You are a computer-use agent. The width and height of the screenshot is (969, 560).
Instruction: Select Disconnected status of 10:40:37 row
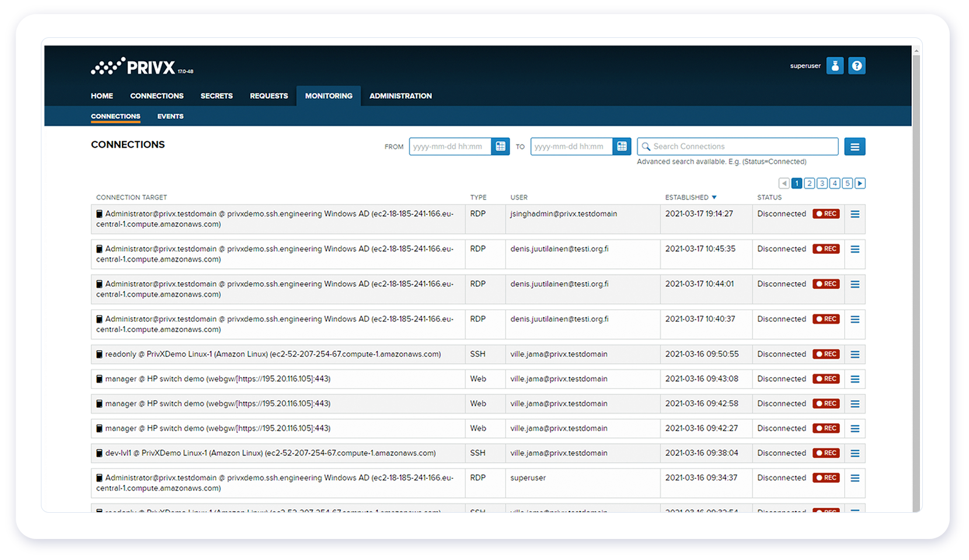click(782, 319)
